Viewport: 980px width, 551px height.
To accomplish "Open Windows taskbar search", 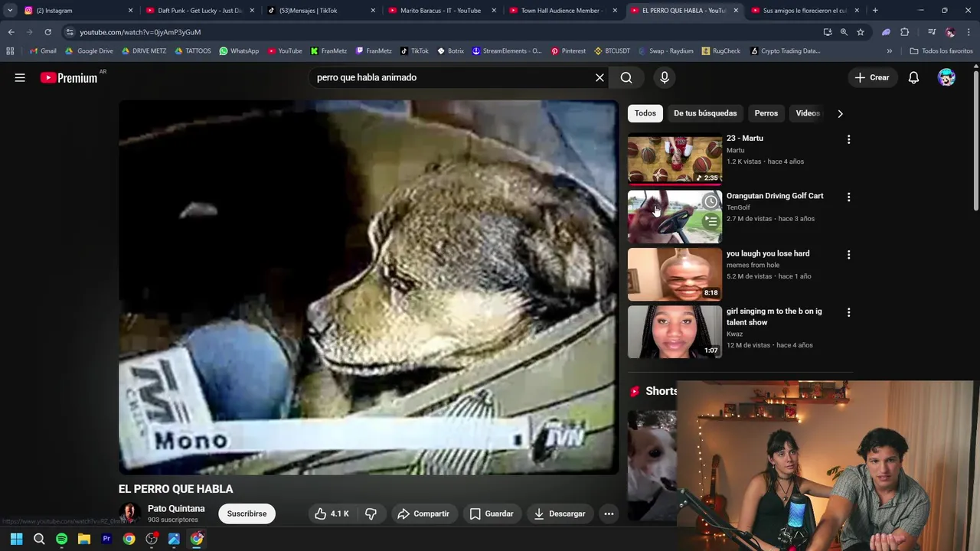I will point(39,539).
